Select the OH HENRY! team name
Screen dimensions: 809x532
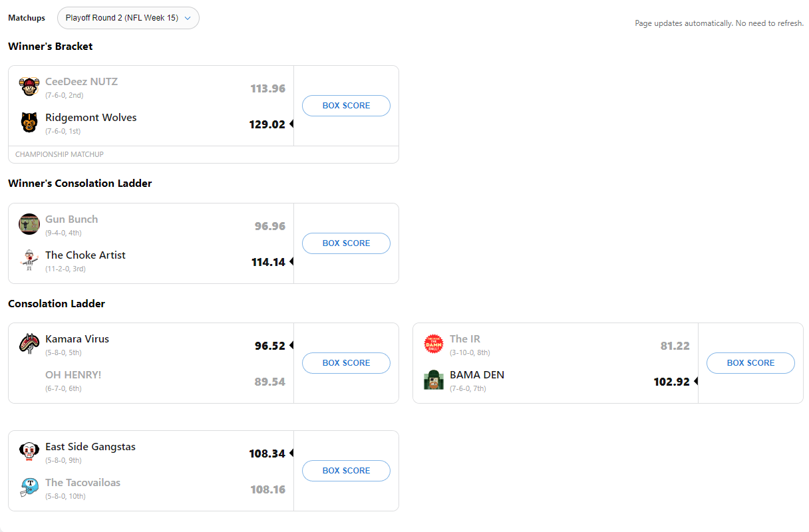tap(73, 375)
